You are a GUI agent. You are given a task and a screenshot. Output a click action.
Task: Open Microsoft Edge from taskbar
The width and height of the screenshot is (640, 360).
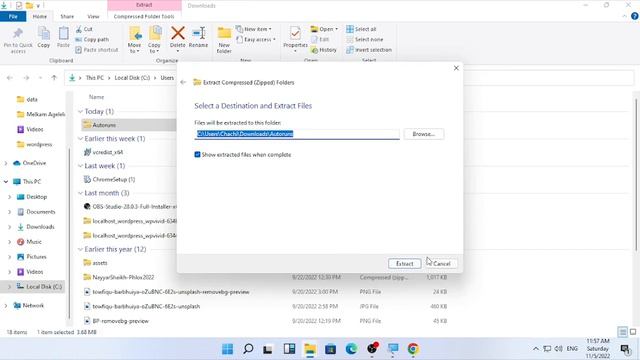coord(351,349)
